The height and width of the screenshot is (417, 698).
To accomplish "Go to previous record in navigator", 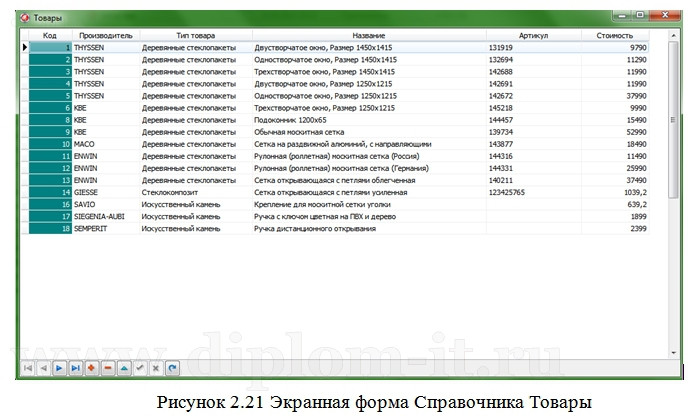I will click(44, 368).
